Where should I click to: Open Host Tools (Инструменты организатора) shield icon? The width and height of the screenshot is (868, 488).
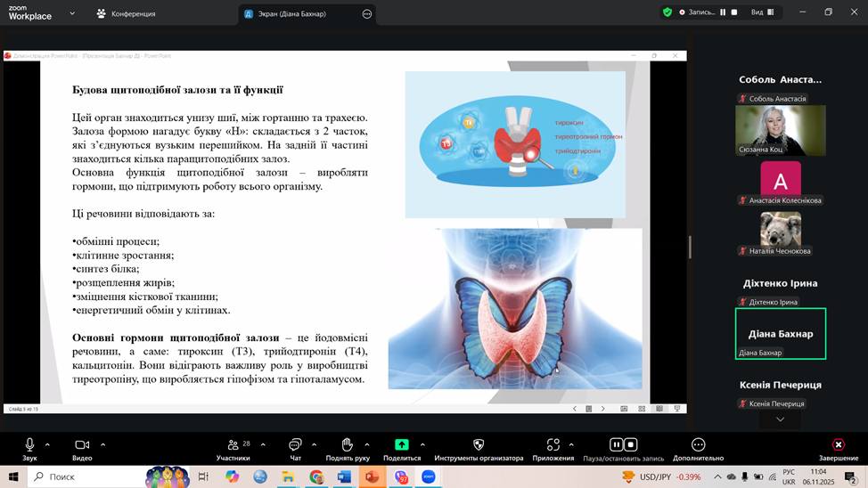point(479,445)
